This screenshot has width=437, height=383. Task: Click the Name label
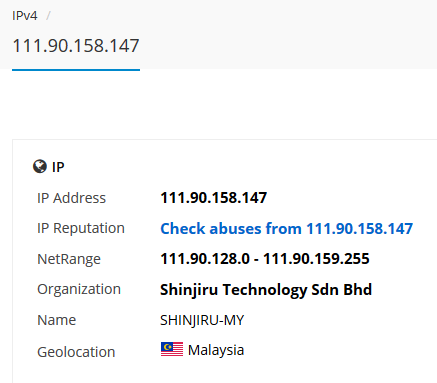tap(57, 320)
